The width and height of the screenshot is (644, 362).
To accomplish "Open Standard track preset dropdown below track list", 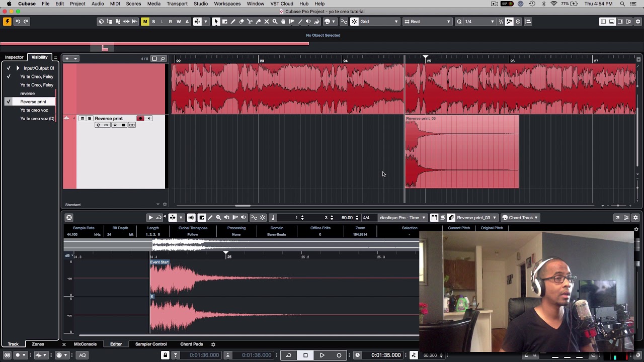I will pos(157,205).
